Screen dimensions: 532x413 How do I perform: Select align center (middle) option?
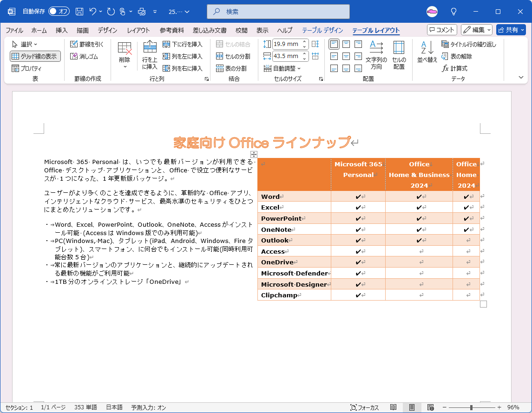click(346, 56)
